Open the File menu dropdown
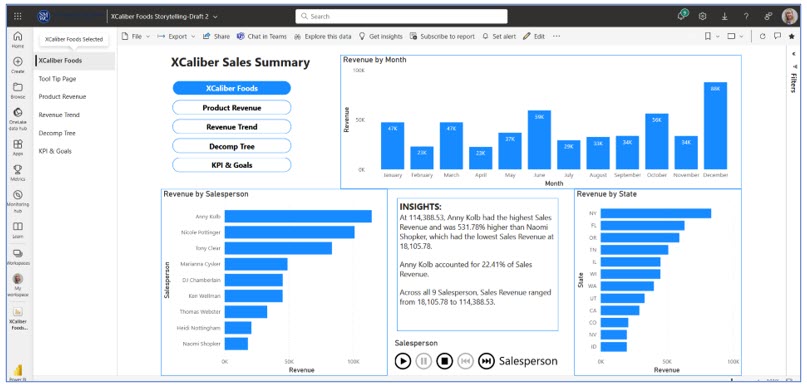Screen dimensions: 807x388 point(136,37)
